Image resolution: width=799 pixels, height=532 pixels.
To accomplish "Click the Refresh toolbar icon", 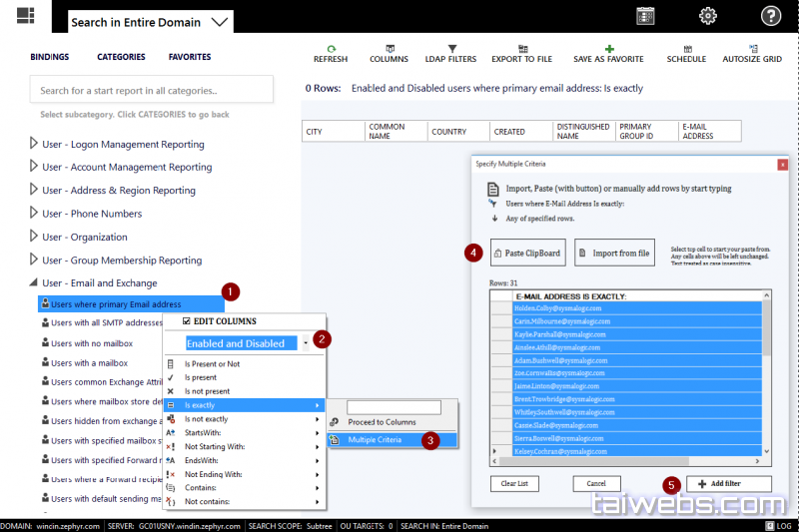I will [x=331, y=48].
